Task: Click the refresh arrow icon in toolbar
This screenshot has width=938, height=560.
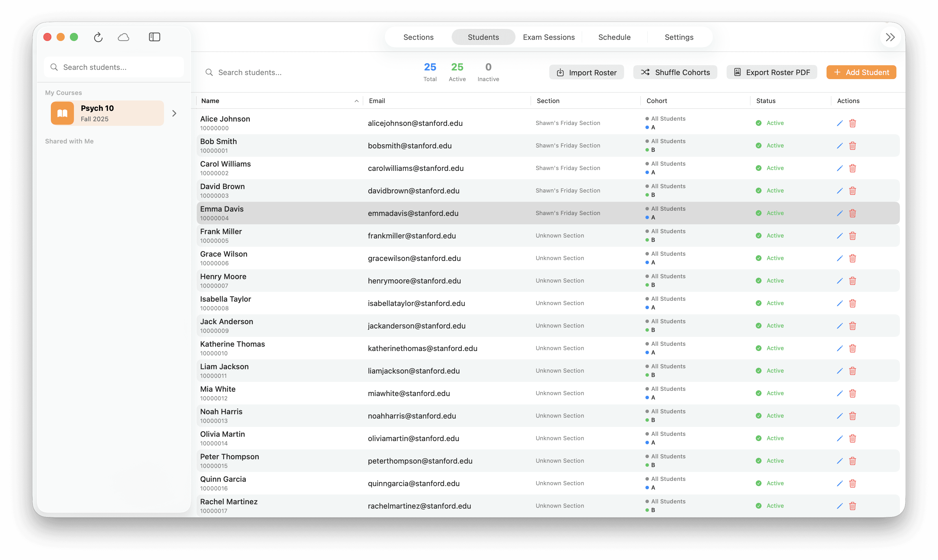Action: (98, 37)
